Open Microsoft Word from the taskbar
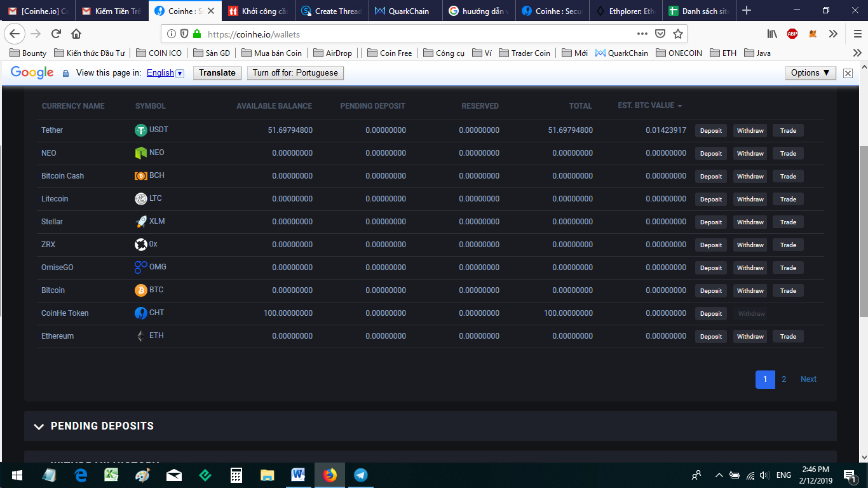The width and height of the screenshot is (868, 488). coord(298,475)
